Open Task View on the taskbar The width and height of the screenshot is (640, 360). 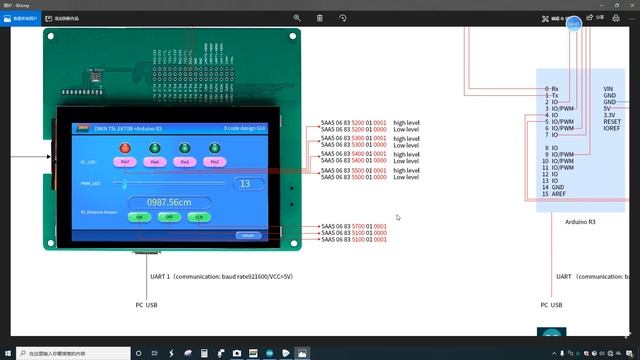pyautogui.click(x=155, y=353)
